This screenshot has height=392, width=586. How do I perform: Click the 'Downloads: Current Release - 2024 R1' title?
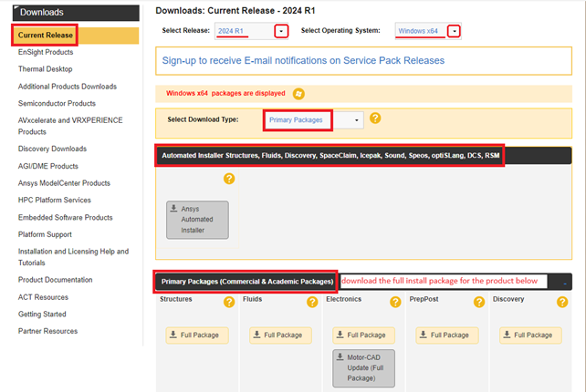(x=235, y=11)
